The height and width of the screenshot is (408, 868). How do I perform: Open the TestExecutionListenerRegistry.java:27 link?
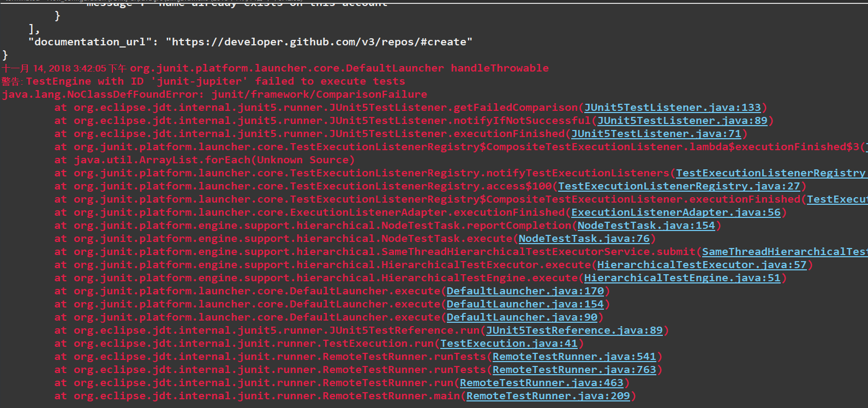click(679, 186)
